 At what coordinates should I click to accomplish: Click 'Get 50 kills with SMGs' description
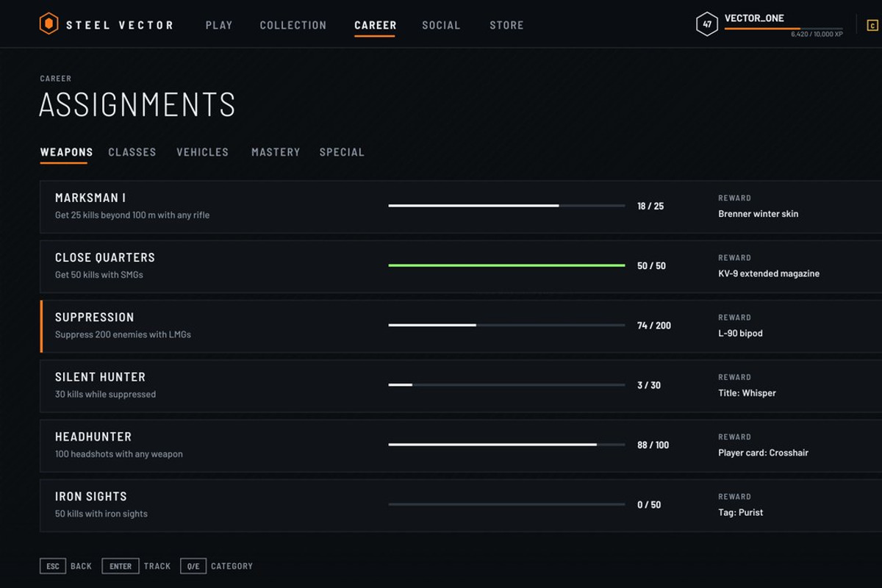tap(99, 275)
